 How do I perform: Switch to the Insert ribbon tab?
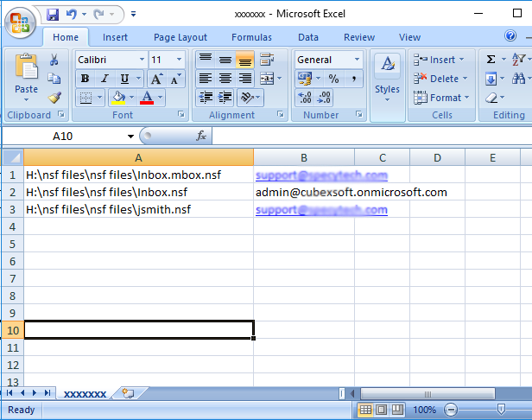pos(115,37)
